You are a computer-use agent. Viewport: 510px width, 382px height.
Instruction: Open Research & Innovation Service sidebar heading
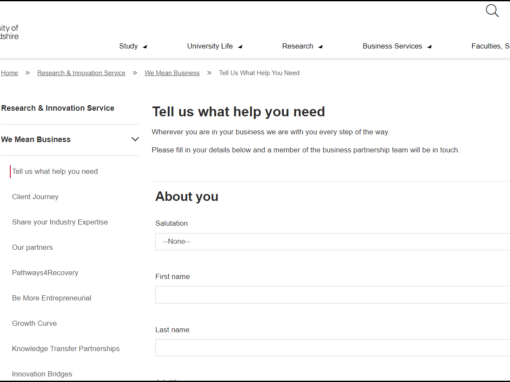[58, 108]
